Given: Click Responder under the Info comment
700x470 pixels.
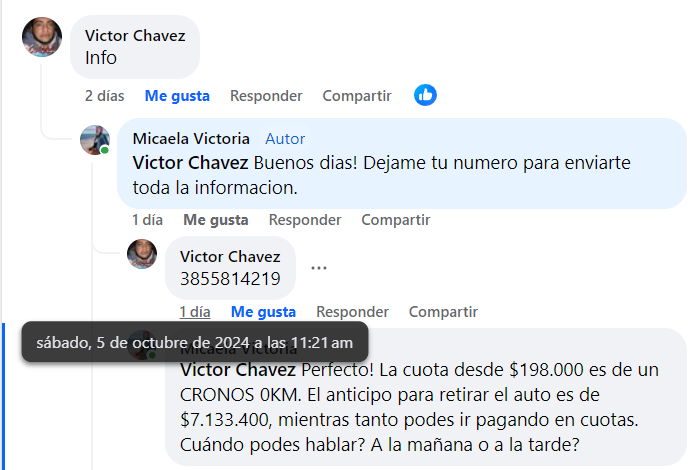Looking at the screenshot, I should (x=266, y=96).
